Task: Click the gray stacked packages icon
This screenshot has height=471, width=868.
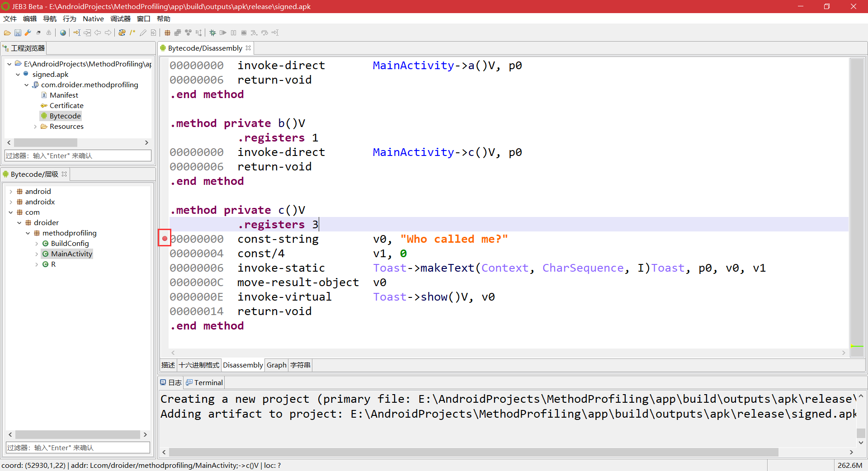Action: (178, 33)
